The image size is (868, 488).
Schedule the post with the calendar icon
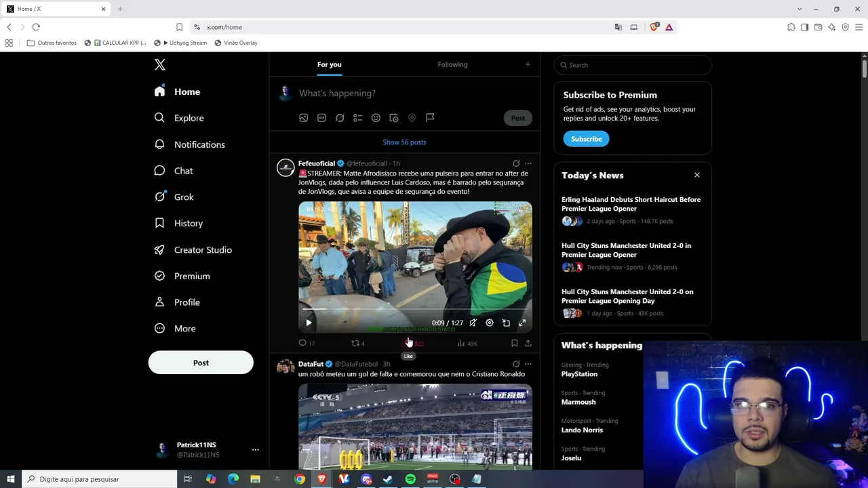394,118
